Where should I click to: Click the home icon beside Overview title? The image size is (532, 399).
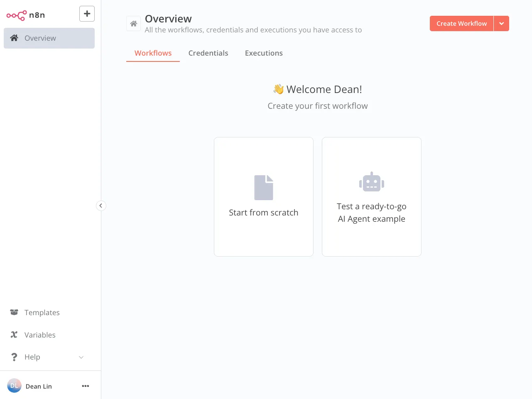133,24
